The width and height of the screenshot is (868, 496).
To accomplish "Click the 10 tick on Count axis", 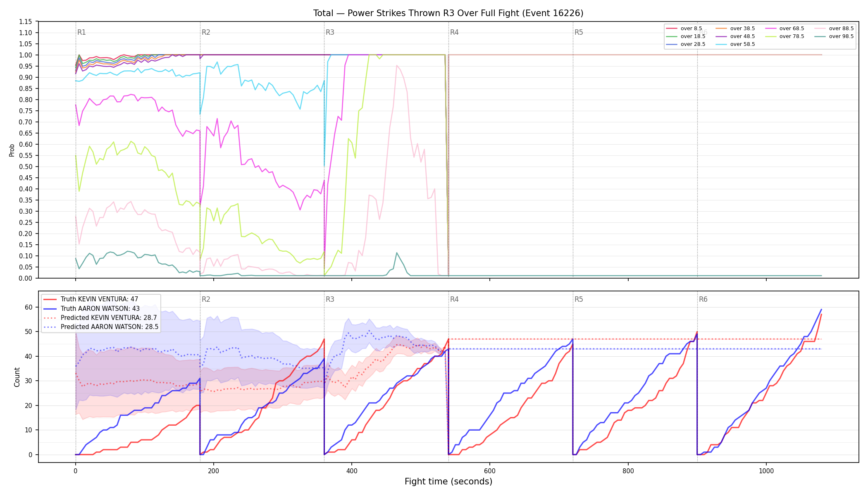I will tap(29, 430).
